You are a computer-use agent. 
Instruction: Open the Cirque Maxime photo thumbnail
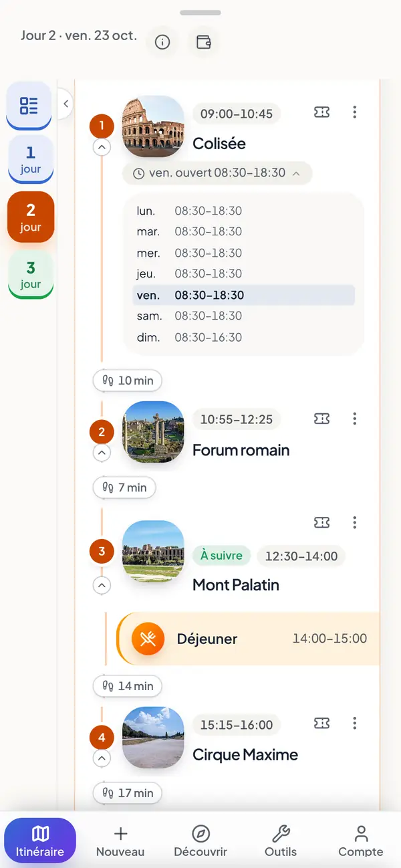point(153,738)
